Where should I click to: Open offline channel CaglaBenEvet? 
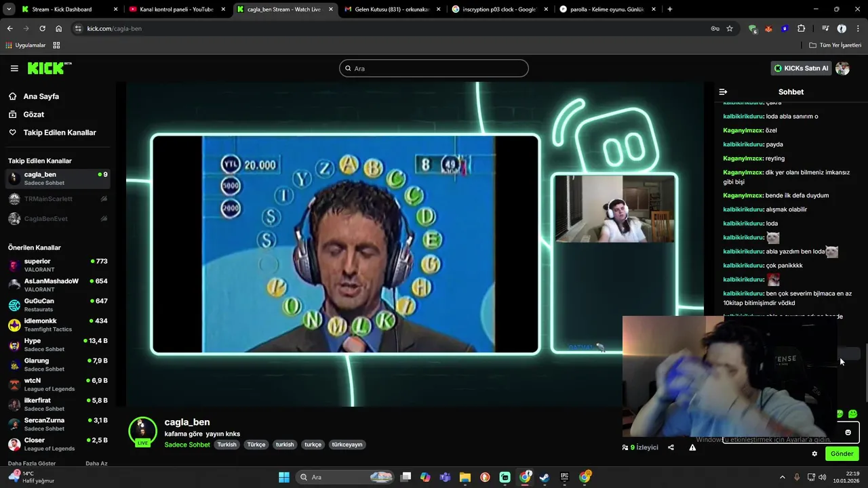pyautogui.click(x=58, y=219)
